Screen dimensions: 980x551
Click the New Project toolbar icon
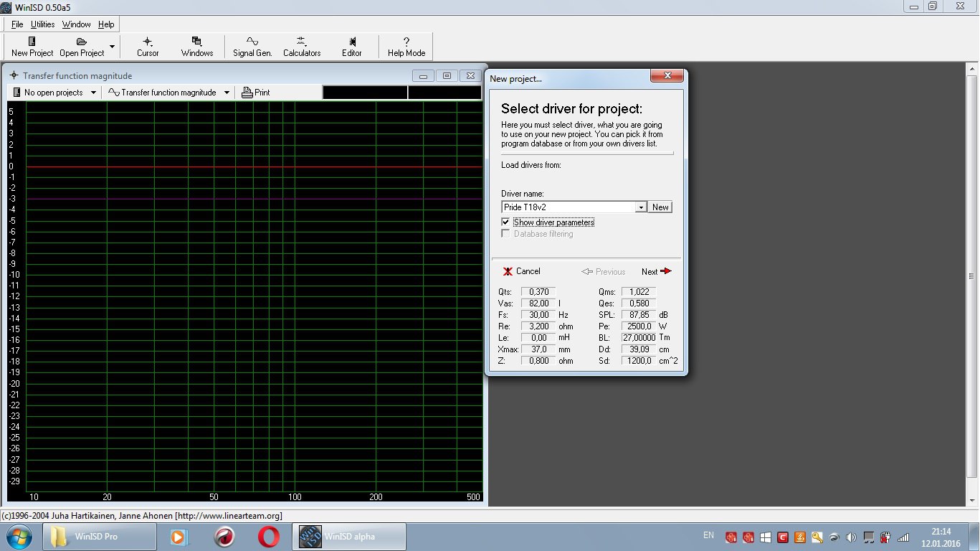pyautogui.click(x=32, y=47)
